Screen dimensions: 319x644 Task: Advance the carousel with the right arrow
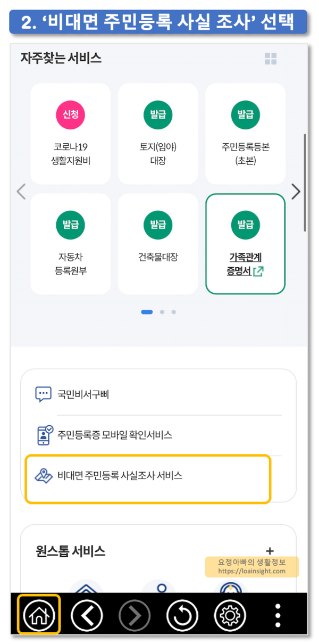coord(296,192)
